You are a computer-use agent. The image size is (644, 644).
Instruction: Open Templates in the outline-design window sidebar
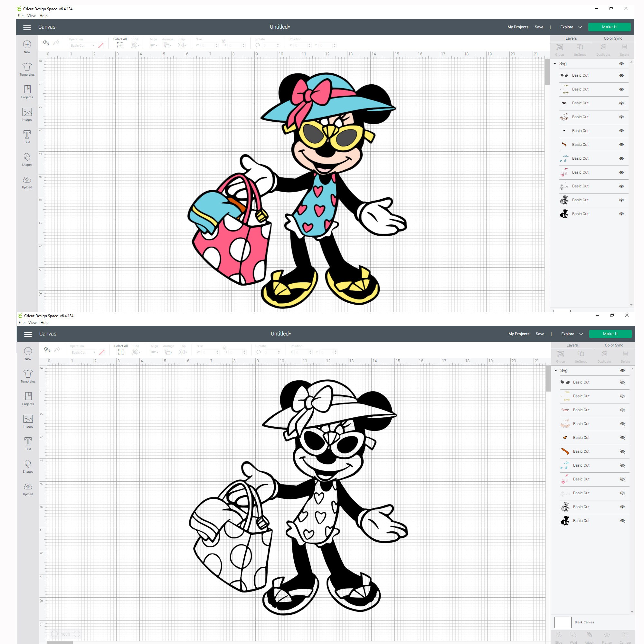[28, 376]
